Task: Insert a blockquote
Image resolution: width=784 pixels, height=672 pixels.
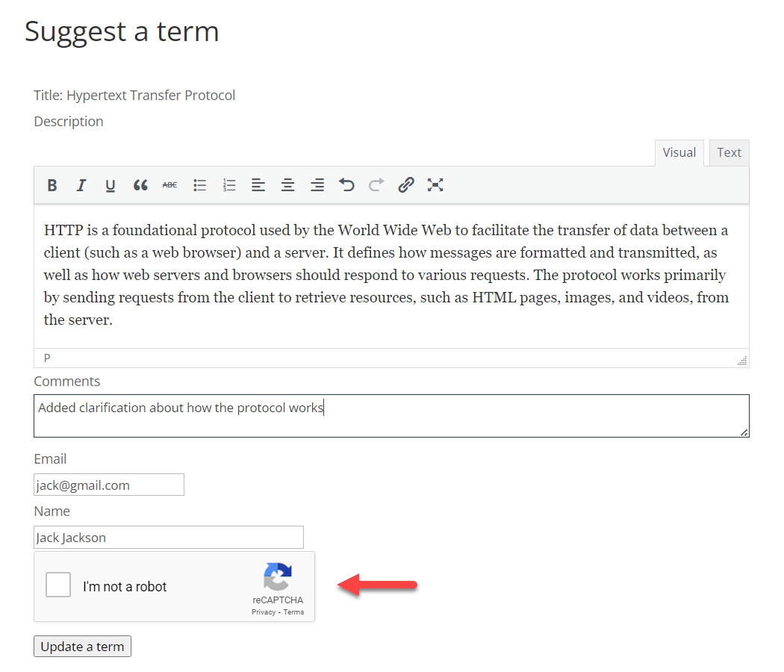Action: point(140,185)
